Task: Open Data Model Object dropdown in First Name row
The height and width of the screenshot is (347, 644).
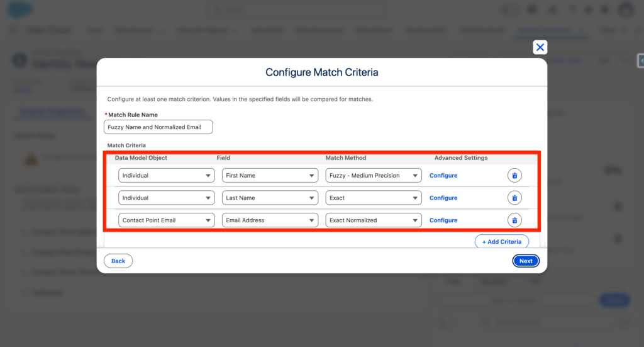Action: pos(167,176)
